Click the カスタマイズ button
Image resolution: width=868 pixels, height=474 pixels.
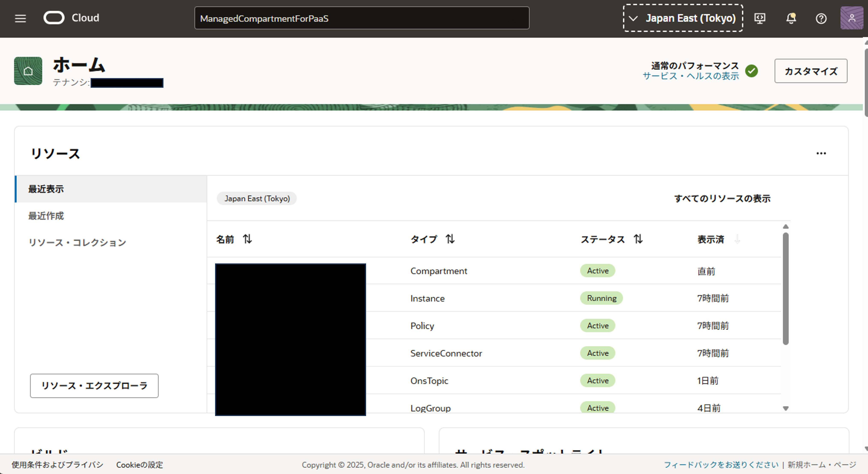pos(811,71)
